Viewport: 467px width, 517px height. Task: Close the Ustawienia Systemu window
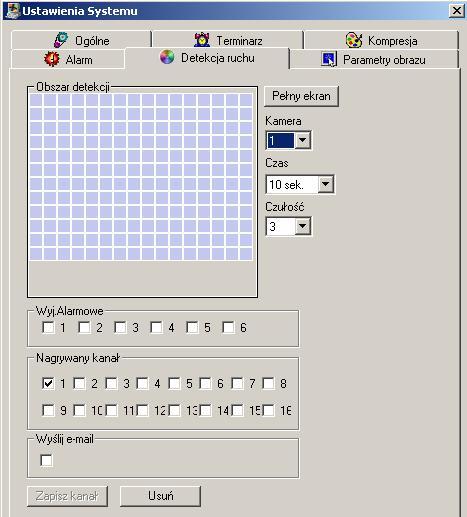click(456, 11)
